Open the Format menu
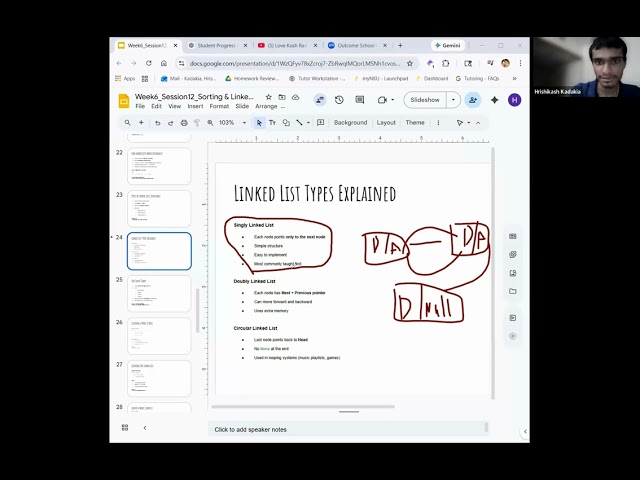This screenshot has width=640, height=480. 219,106
